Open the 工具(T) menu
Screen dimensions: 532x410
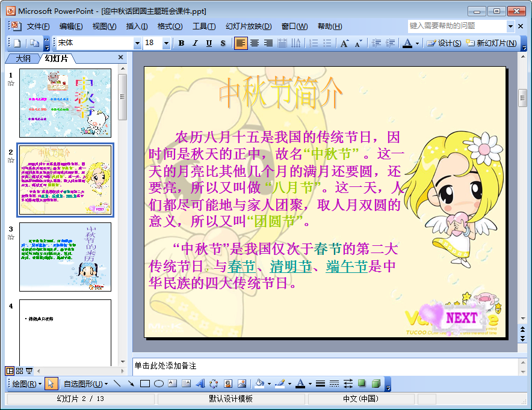[x=204, y=26]
